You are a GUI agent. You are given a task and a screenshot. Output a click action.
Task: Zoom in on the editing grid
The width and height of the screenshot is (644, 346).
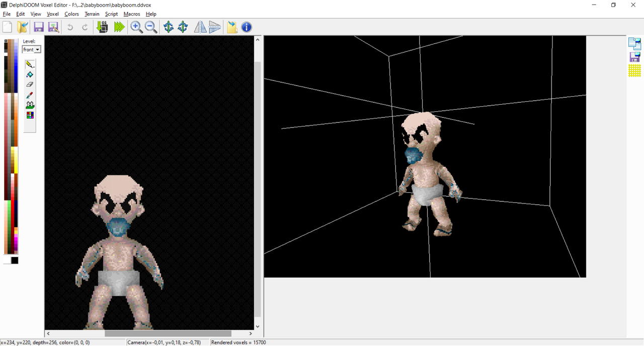click(x=136, y=27)
